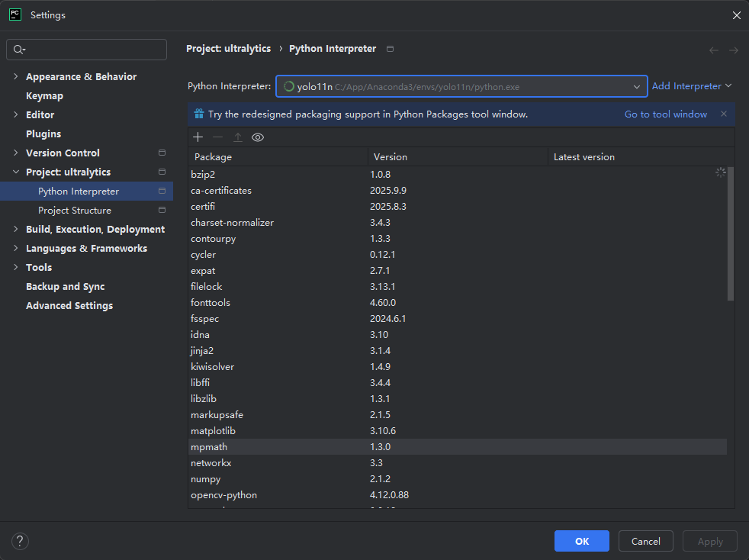Click the minus uninstall package icon

click(x=218, y=137)
